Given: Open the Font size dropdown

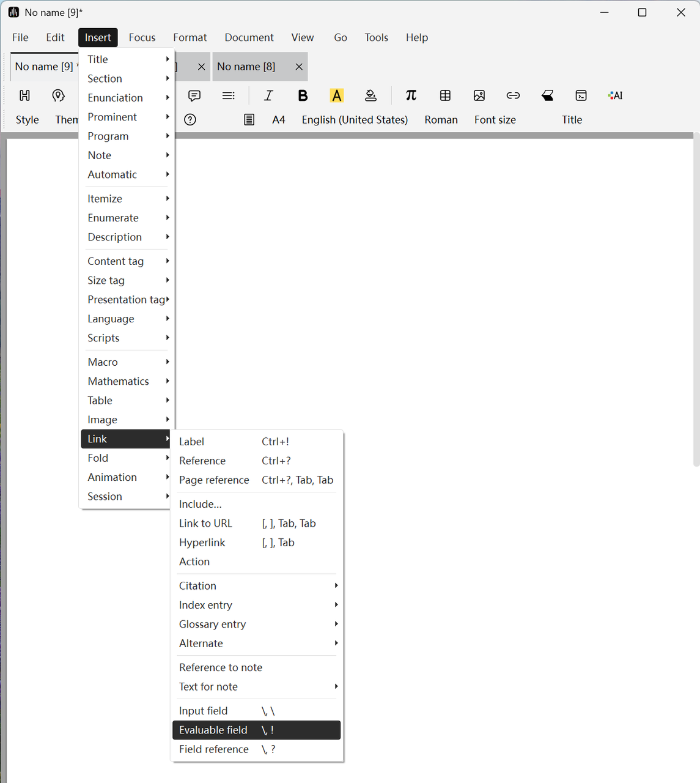Looking at the screenshot, I should (495, 120).
